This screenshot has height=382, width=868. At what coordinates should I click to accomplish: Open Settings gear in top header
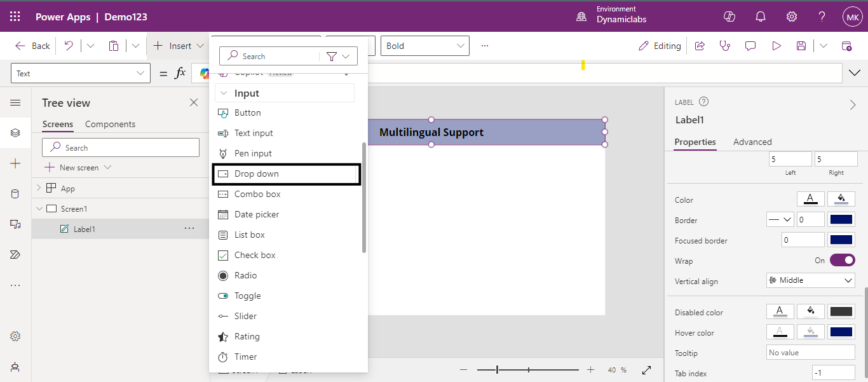tap(792, 17)
